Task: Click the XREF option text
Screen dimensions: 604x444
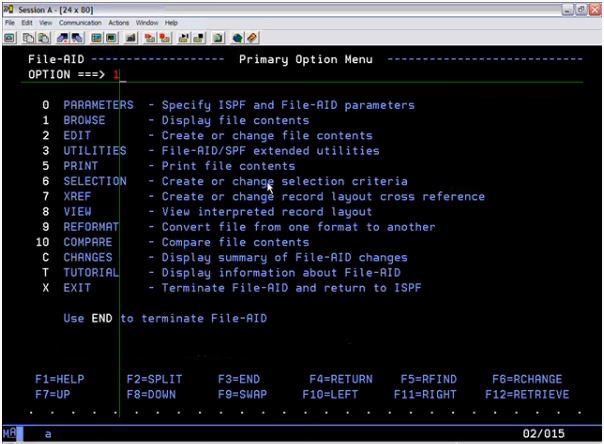Action: click(77, 196)
